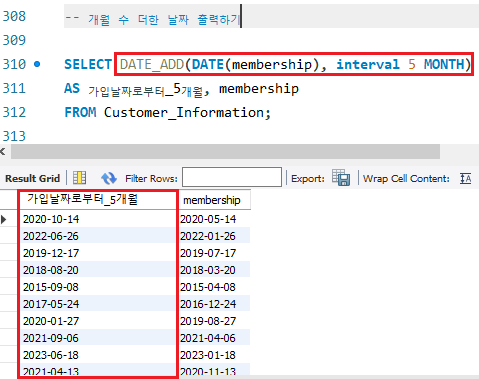Select cell 2023-06-18

point(97,355)
